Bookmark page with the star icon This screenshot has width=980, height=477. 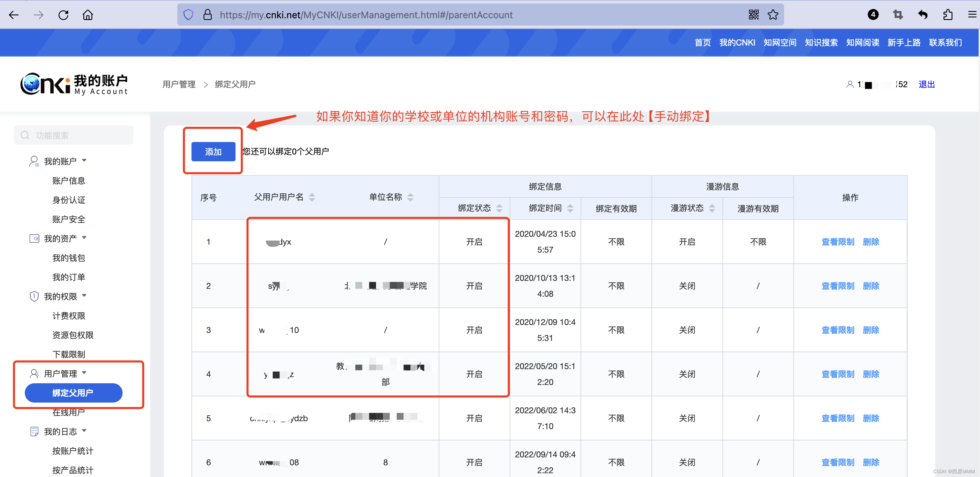click(x=773, y=15)
